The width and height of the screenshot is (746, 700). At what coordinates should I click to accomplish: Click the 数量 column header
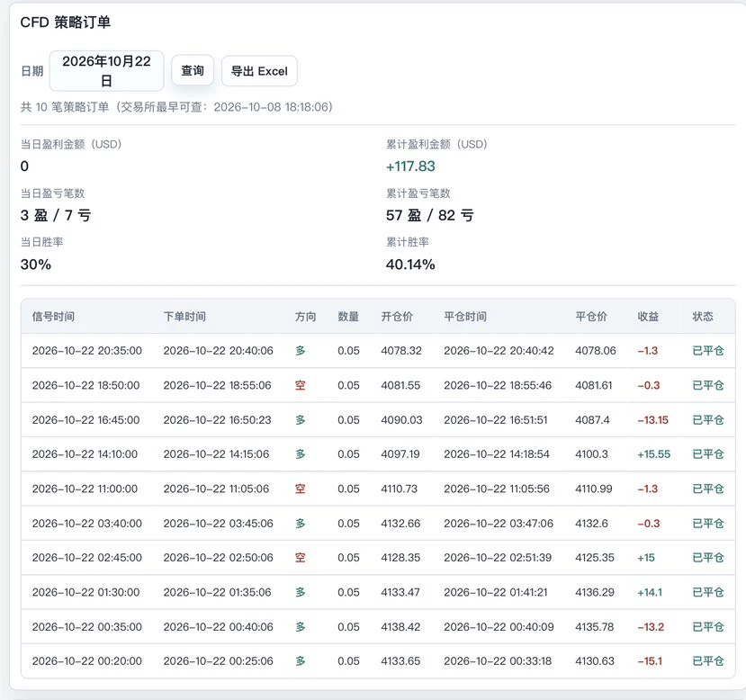[x=348, y=317]
